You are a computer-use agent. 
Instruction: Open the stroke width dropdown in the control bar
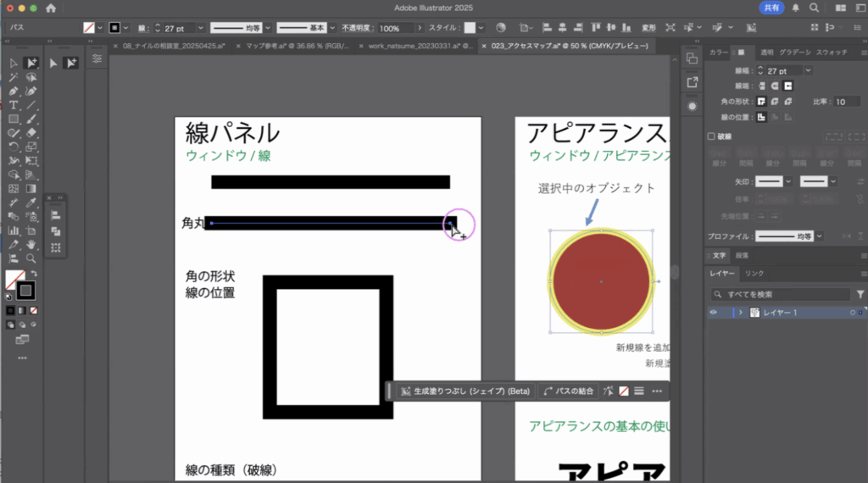(200, 28)
